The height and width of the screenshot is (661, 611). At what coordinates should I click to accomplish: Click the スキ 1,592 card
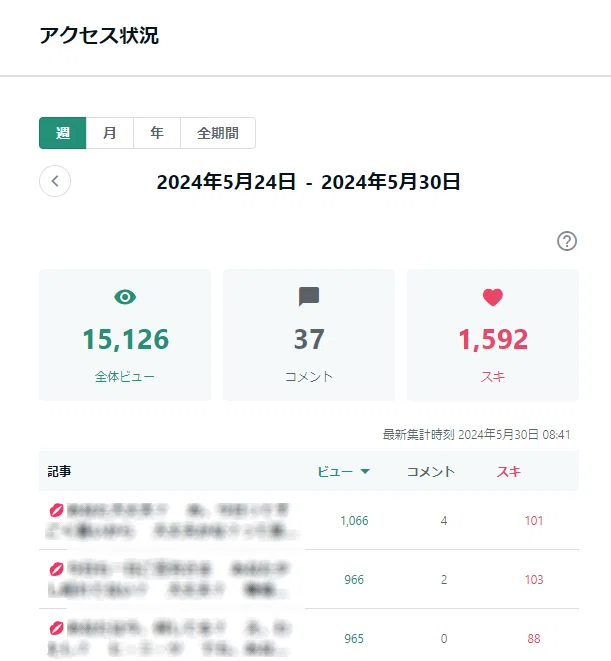493,335
